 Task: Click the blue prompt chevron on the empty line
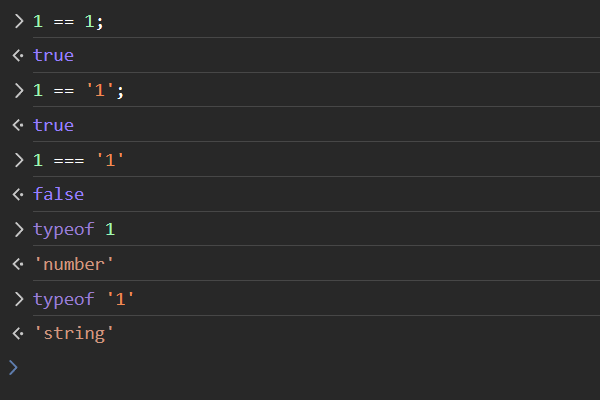(13, 367)
